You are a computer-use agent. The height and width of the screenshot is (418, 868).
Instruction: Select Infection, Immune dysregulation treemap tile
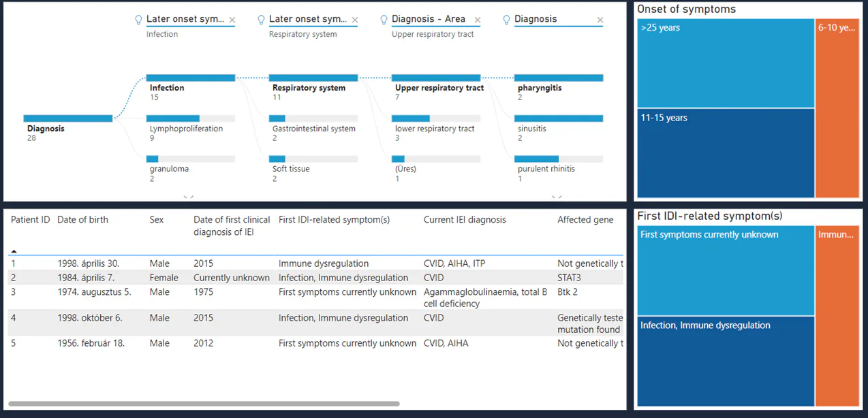726,361
